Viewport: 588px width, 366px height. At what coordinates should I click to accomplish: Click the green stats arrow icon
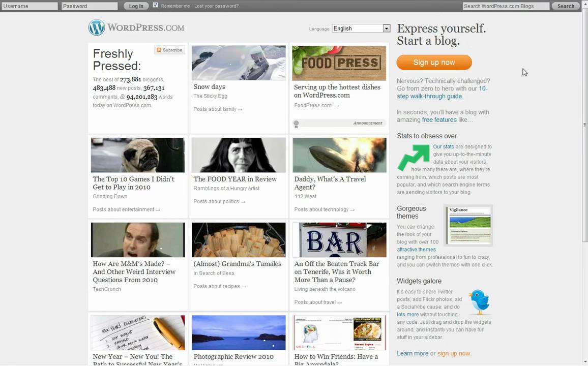point(413,158)
